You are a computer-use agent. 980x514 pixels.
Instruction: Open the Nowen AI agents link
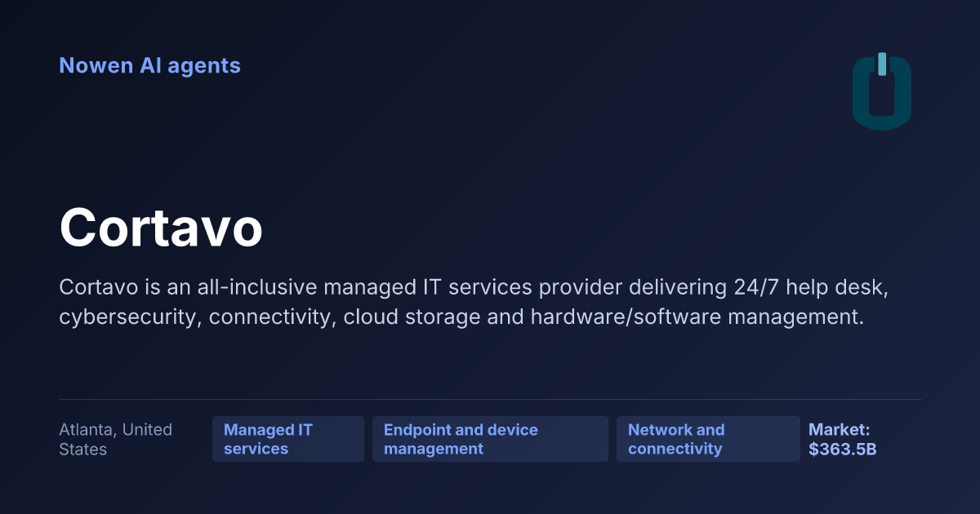click(149, 65)
